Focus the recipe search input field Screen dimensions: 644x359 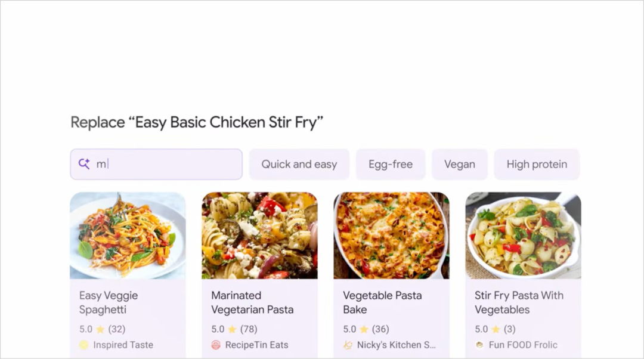point(167,164)
